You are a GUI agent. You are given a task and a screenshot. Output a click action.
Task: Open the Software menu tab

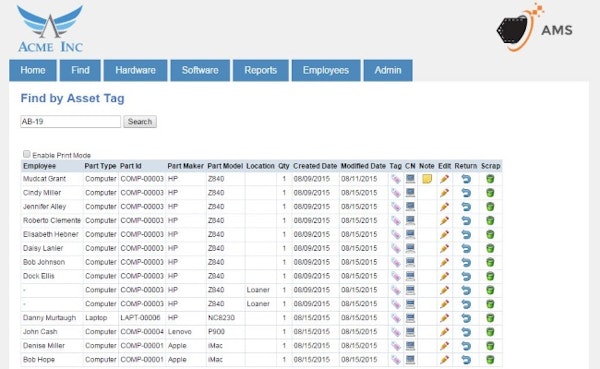(x=200, y=70)
